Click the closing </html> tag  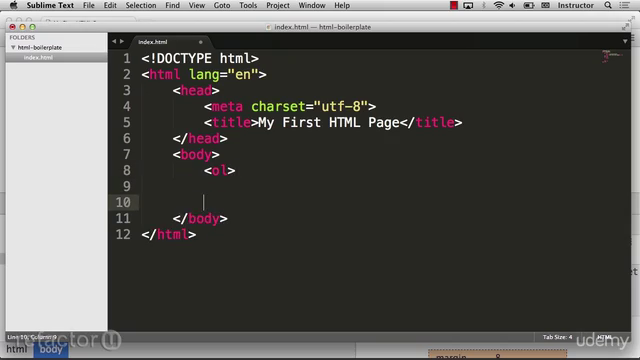tap(169, 235)
